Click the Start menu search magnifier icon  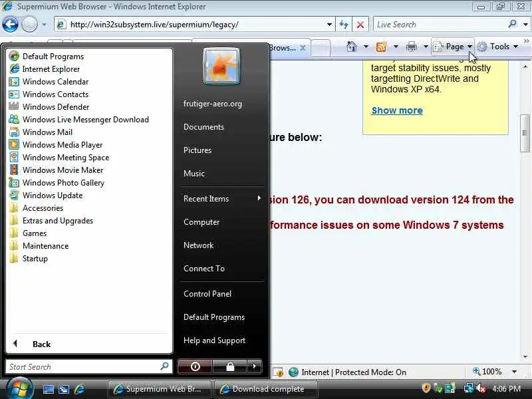[164, 366]
